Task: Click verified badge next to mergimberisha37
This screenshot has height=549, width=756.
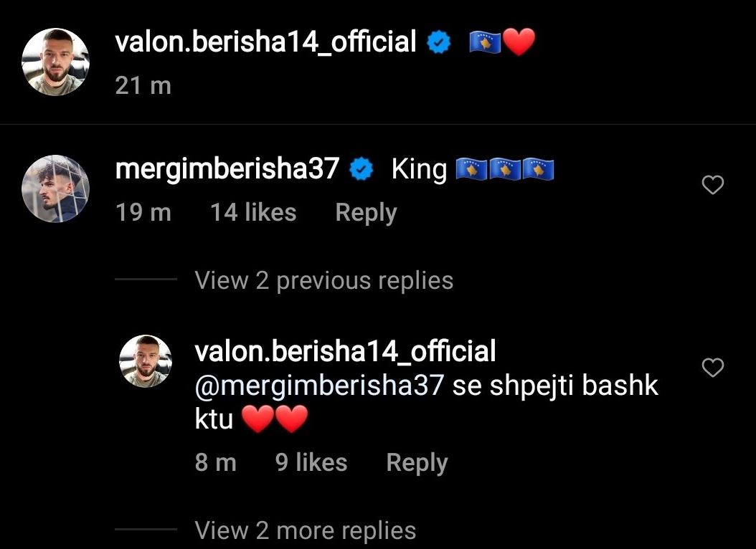Action: click(x=361, y=170)
